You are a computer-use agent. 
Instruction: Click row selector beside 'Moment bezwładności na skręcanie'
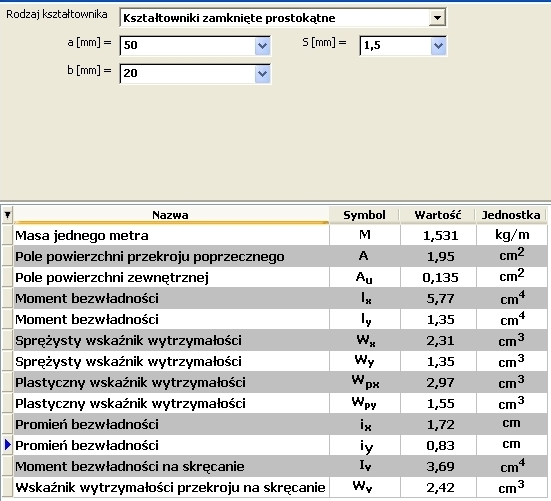[x=7, y=466]
